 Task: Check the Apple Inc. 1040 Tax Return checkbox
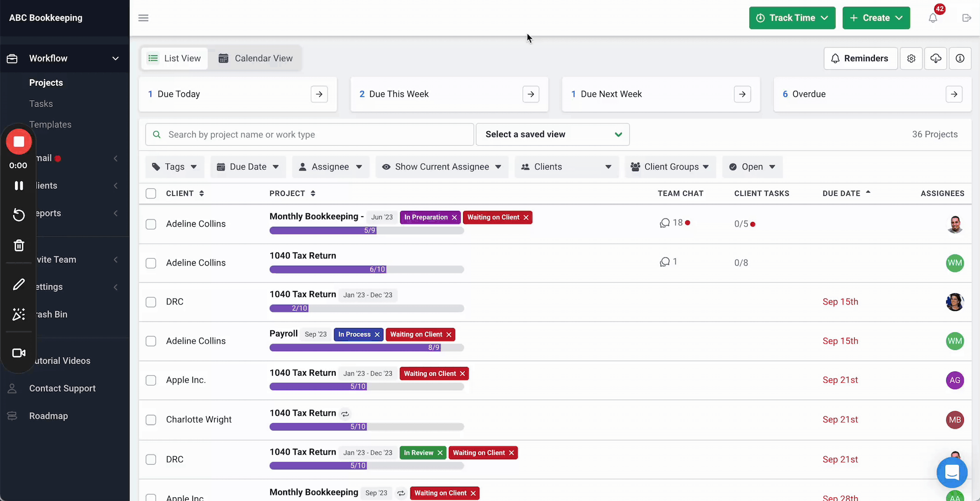(x=151, y=380)
